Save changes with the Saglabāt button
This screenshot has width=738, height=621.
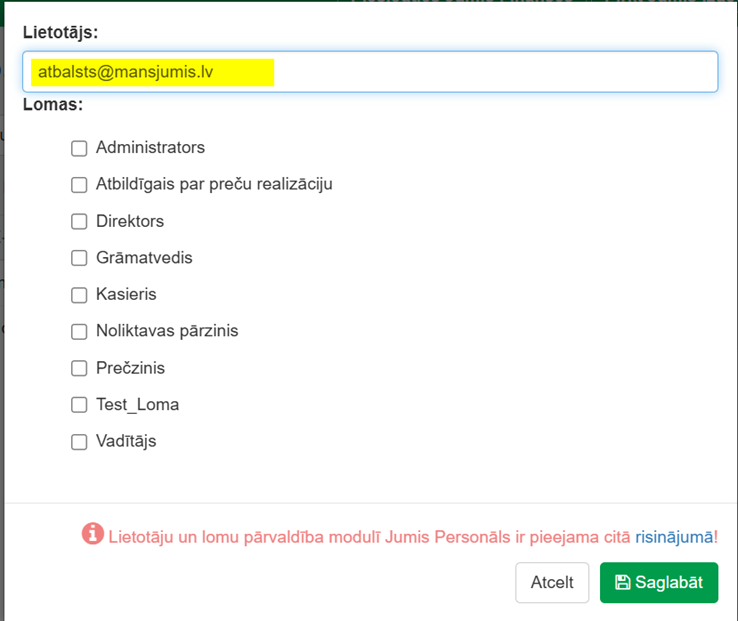659,582
